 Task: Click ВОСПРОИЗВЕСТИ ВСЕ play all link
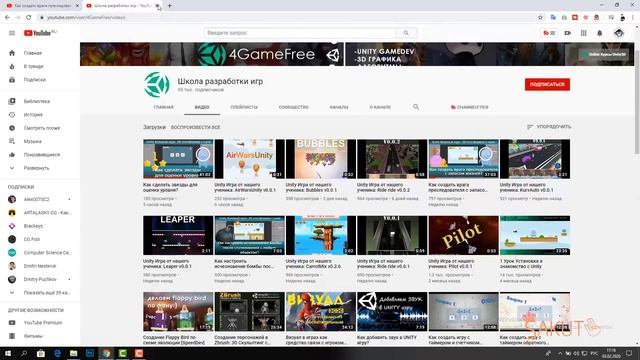click(196, 127)
